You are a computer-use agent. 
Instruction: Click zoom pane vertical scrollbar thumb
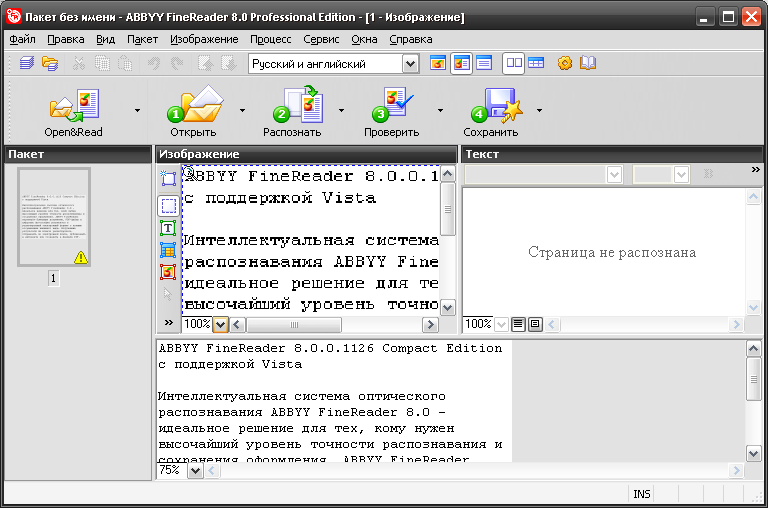coord(753,379)
